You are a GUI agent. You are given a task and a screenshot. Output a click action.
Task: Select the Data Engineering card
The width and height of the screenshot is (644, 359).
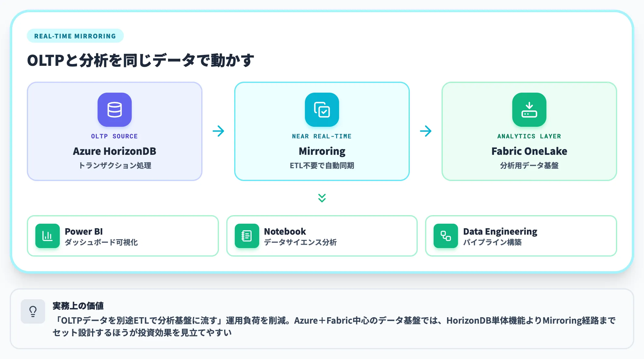point(521,236)
